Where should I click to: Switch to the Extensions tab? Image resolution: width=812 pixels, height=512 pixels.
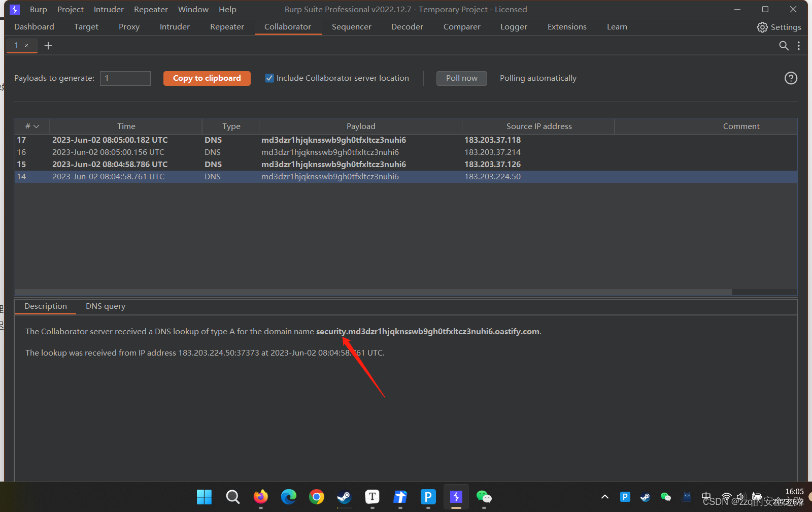pos(567,27)
